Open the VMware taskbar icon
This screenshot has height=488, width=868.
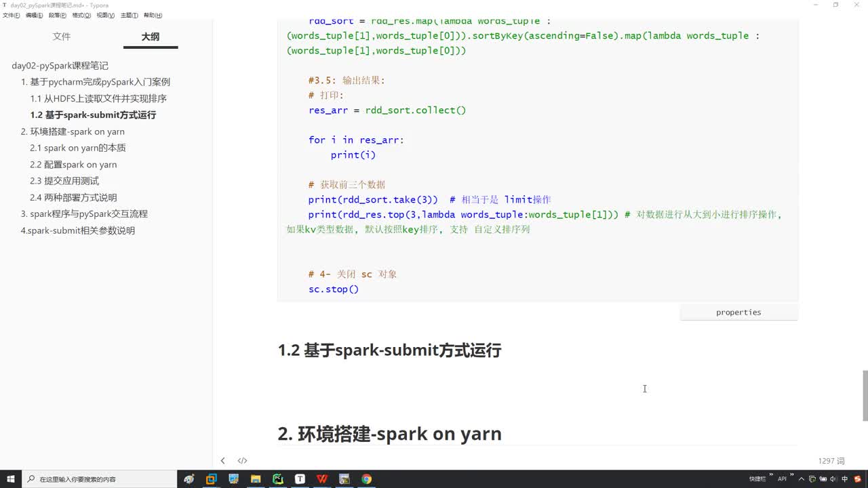[211, 479]
